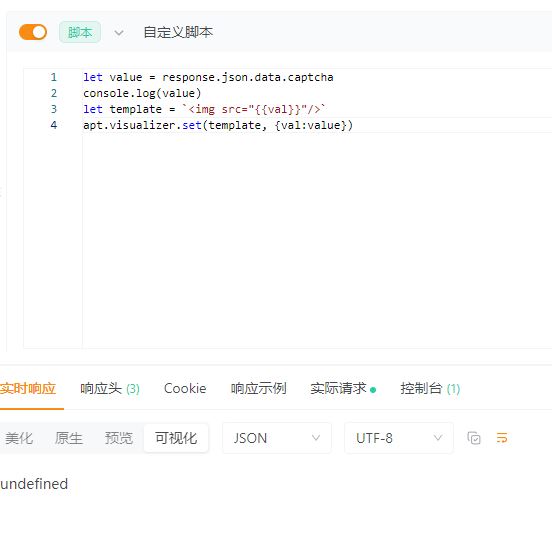This screenshot has width=552, height=542.
Task: Switch to the 实时响应 tab
Action: point(28,389)
